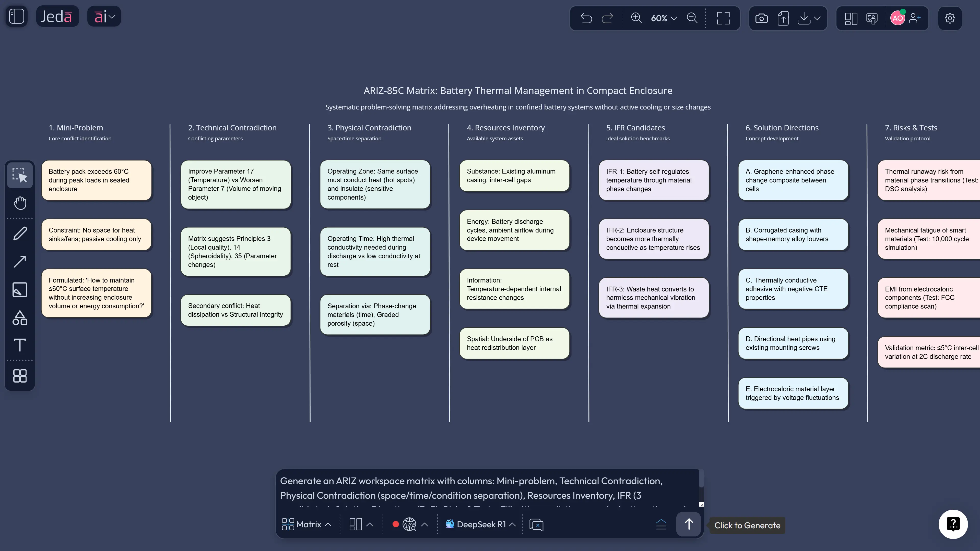Open the 60% zoom level dropdown

point(664,18)
